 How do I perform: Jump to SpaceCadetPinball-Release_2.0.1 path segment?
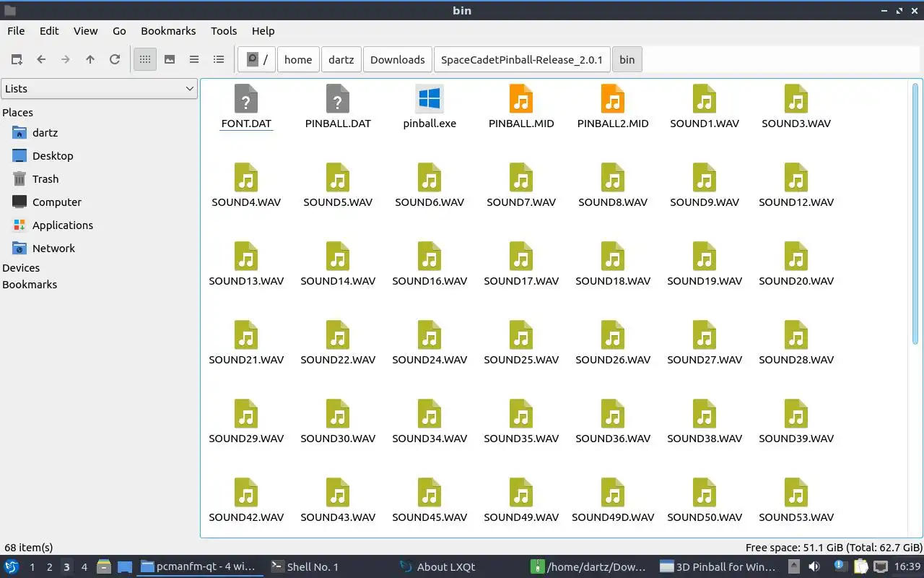click(522, 60)
